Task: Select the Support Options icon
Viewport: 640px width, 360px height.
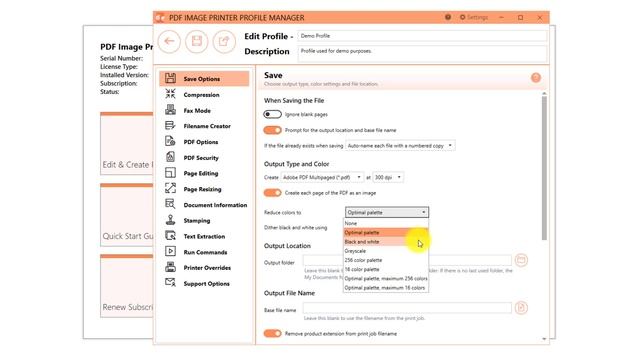Action: [170, 283]
